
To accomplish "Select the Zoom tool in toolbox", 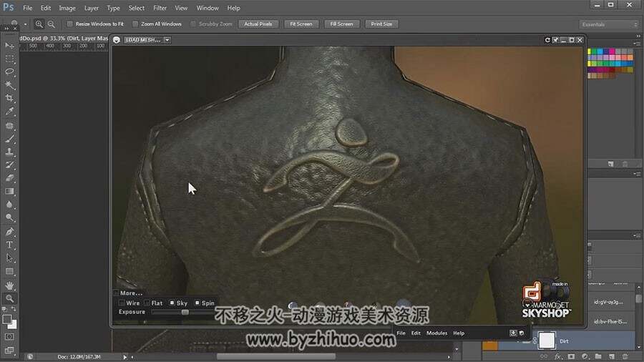I will coord(9,298).
